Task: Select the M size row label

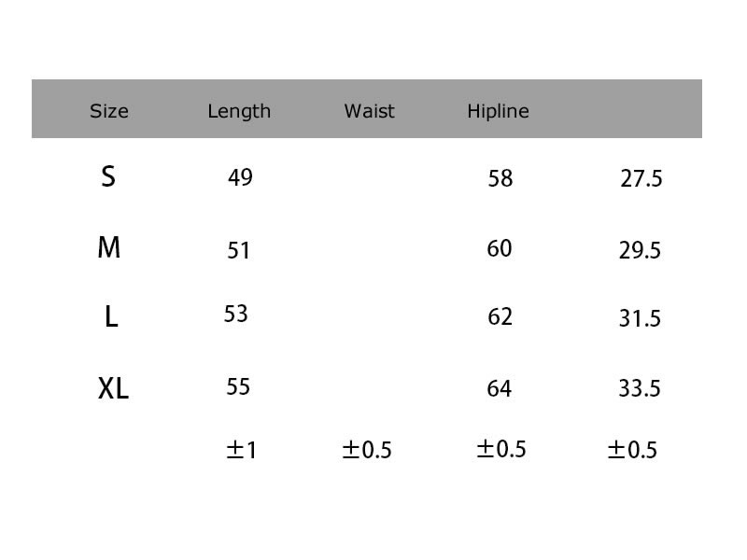Action: (109, 247)
